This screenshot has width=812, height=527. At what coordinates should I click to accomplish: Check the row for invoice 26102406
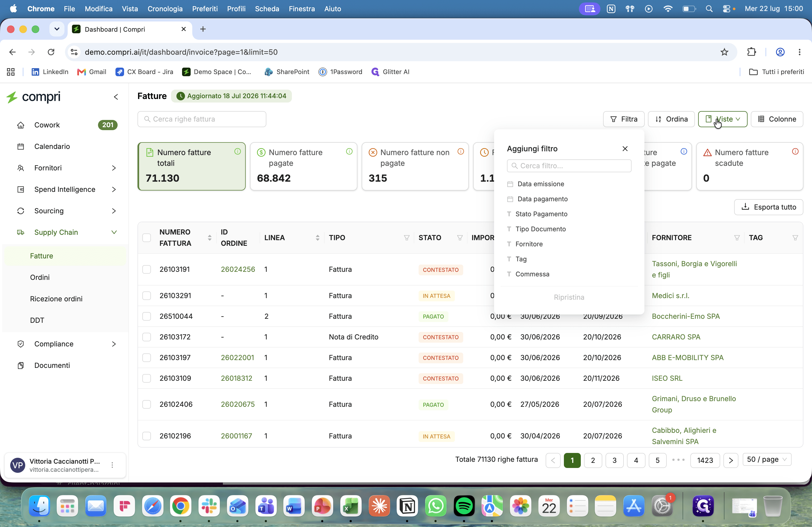(x=147, y=404)
